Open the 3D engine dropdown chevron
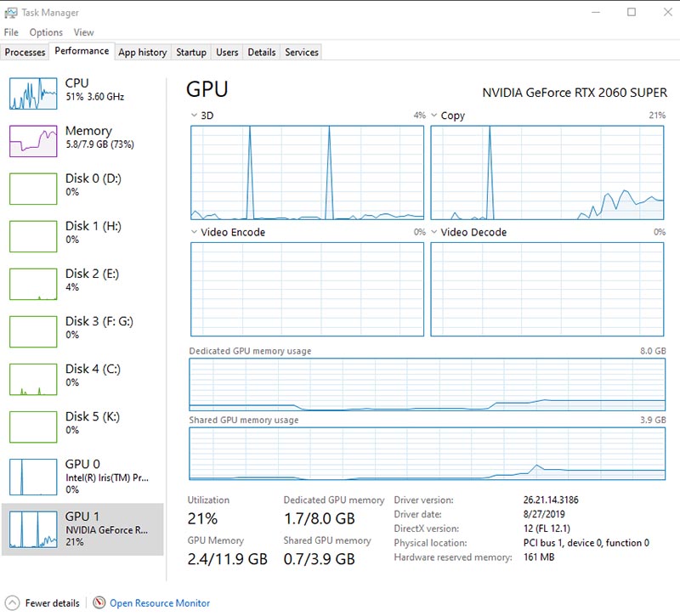 point(194,116)
